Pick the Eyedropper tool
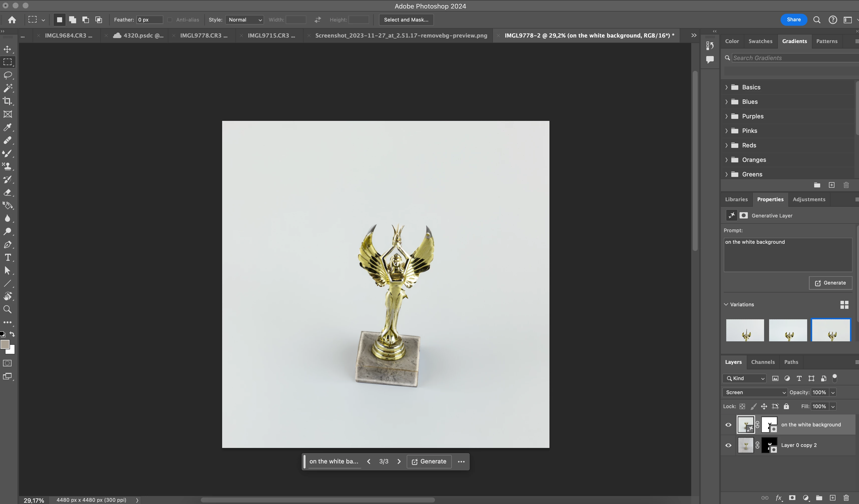 [x=8, y=127]
